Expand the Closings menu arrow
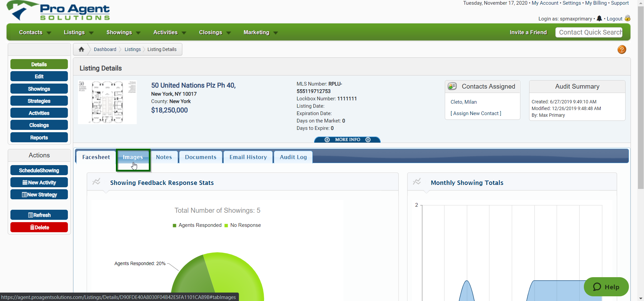 click(x=229, y=33)
